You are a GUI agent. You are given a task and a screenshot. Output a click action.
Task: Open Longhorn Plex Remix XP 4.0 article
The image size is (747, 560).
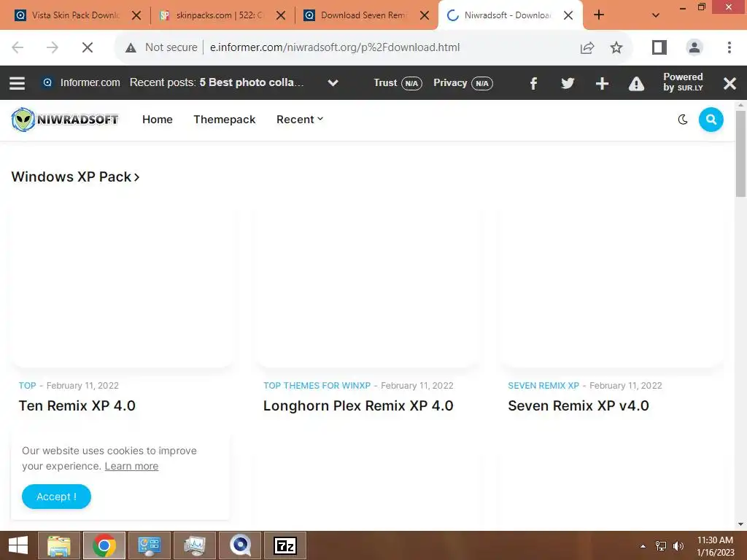click(358, 405)
